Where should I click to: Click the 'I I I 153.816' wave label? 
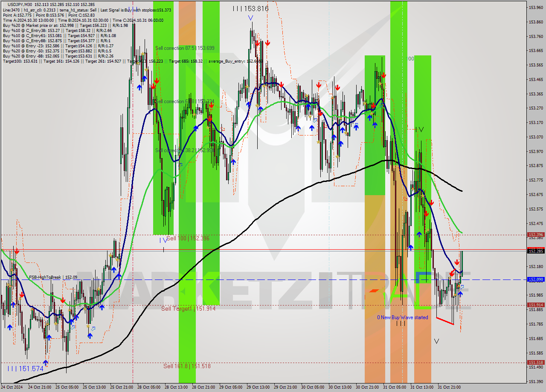click(251, 9)
